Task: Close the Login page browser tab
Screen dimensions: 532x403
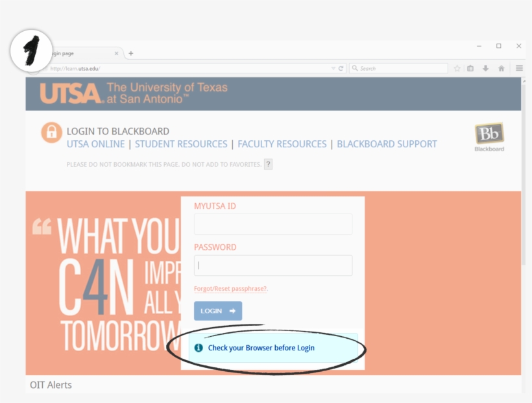Action: click(116, 53)
